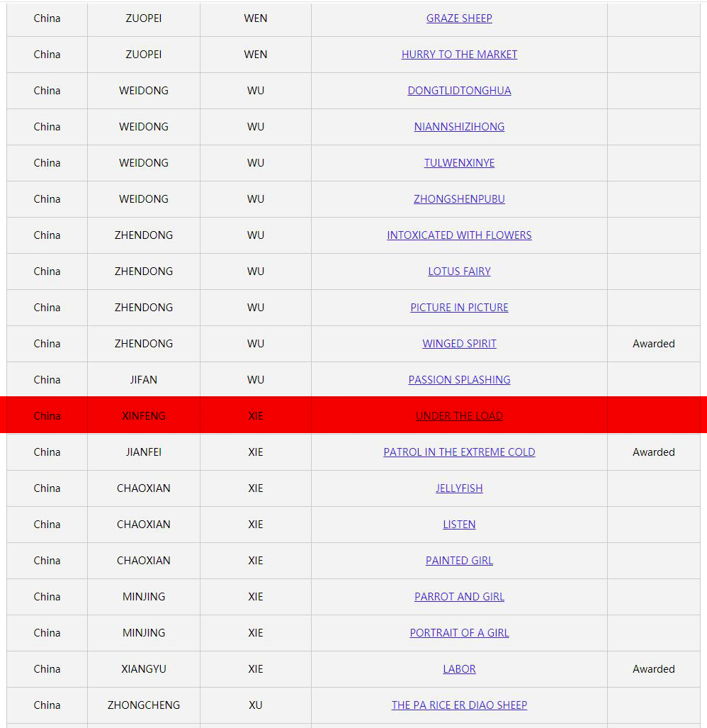The image size is (707, 728).
Task: Open the LISTEN entry link
Action: pyautogui.click(x=459, y=525)
